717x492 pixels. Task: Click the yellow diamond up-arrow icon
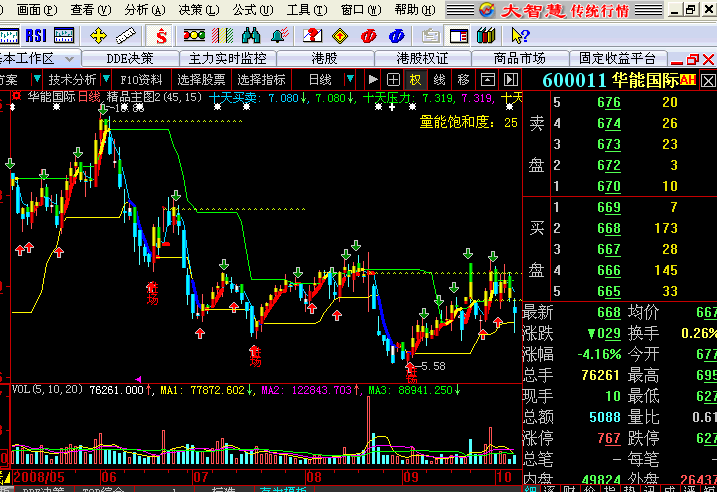[x=340, y=36]
